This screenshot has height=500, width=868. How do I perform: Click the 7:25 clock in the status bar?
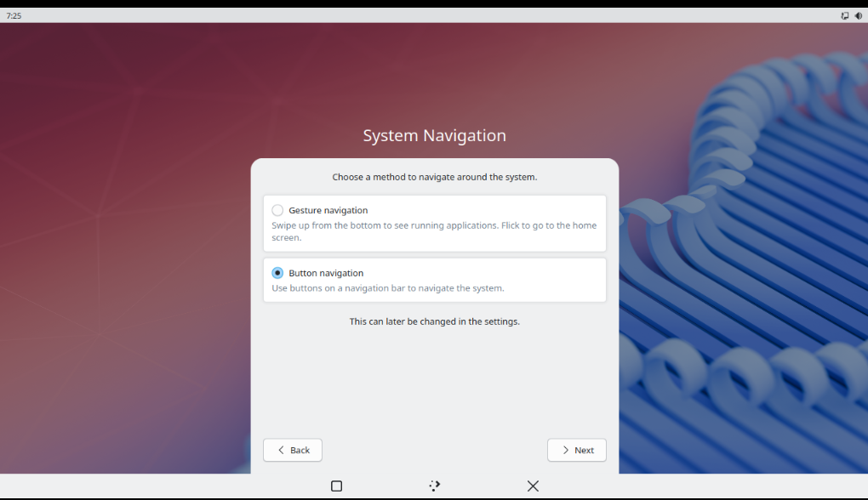coord(14,15)
